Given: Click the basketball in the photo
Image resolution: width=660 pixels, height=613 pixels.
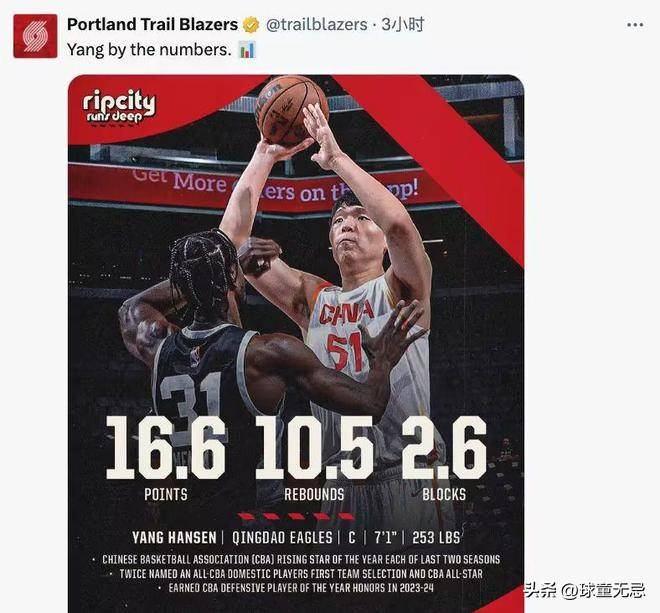Looking at the screenshot, I should click(x=291, y=111).
